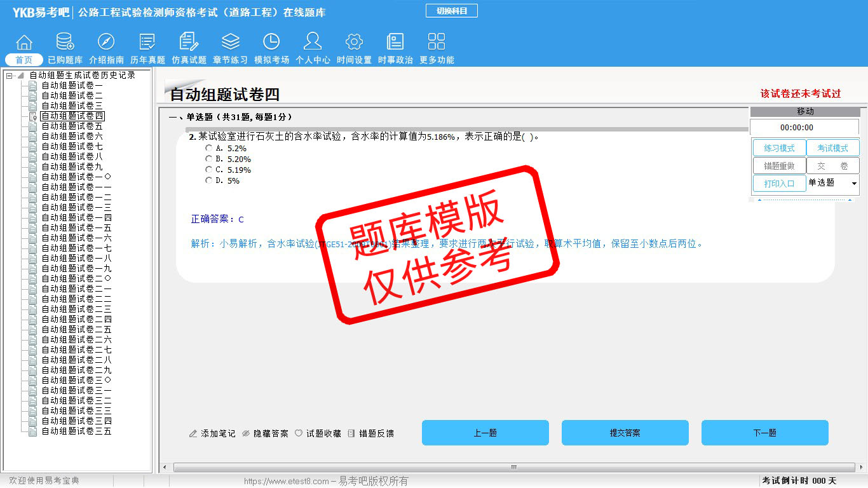Select answer option C. 5.19%

click(209, 170)
